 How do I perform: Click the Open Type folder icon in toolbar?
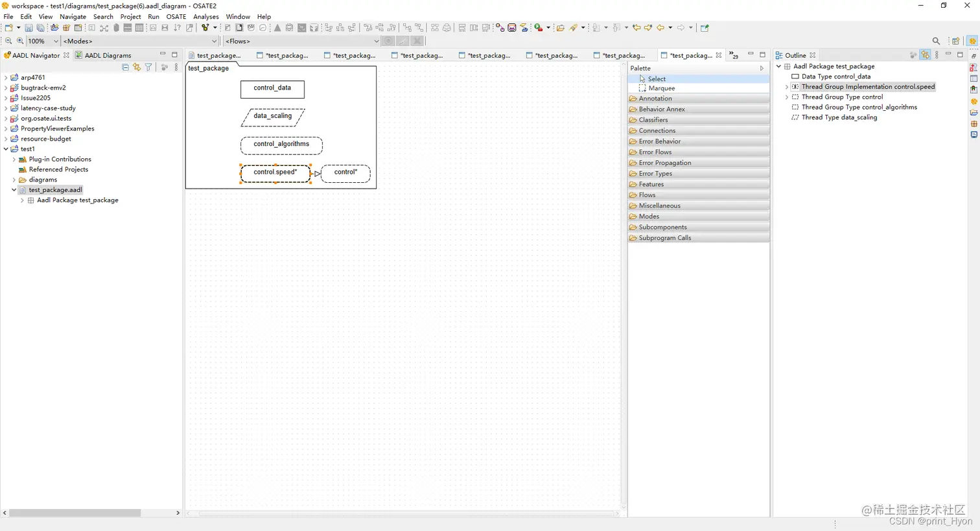[561, 28]
